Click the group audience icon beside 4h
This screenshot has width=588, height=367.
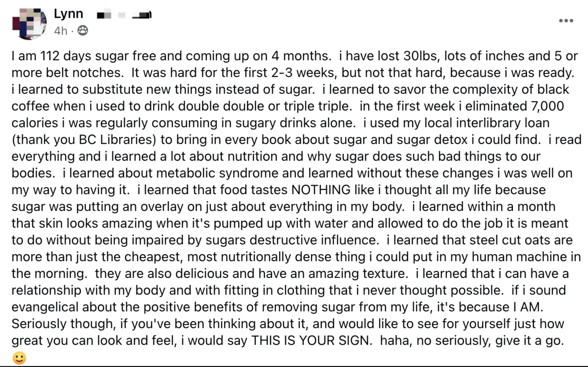tap(83, 31)
